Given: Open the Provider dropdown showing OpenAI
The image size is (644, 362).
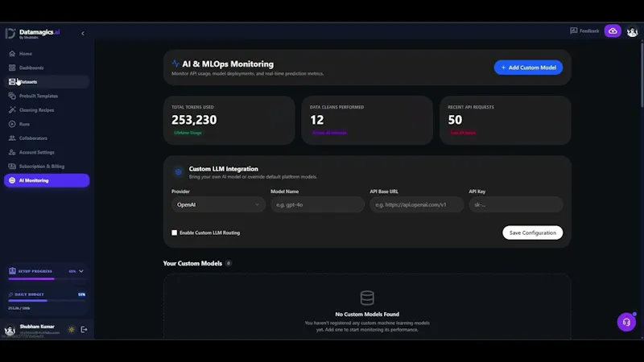Looking at the screenshot, I should [218, 204].
